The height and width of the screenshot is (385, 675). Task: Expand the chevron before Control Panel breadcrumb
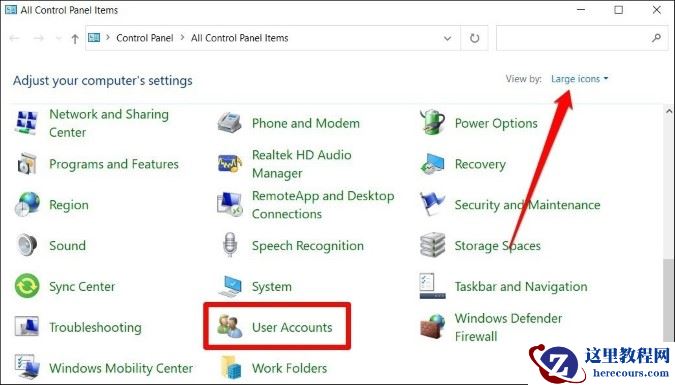(x=108, y=38)
